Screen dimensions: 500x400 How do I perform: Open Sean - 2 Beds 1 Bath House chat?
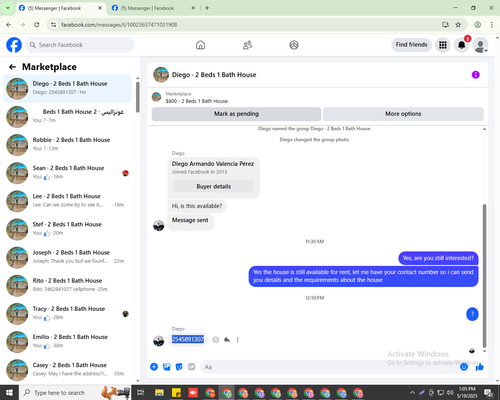[x=67, y=173]
